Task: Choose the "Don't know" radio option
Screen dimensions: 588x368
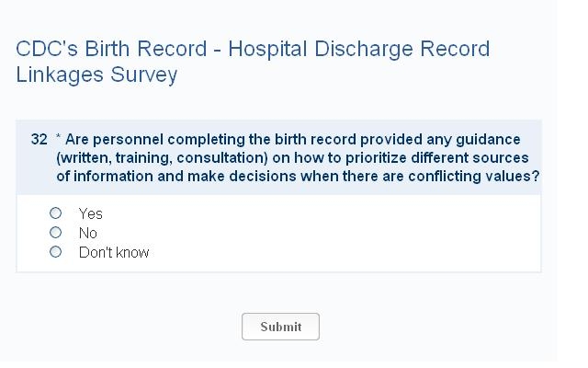Action: pos(56,252)
